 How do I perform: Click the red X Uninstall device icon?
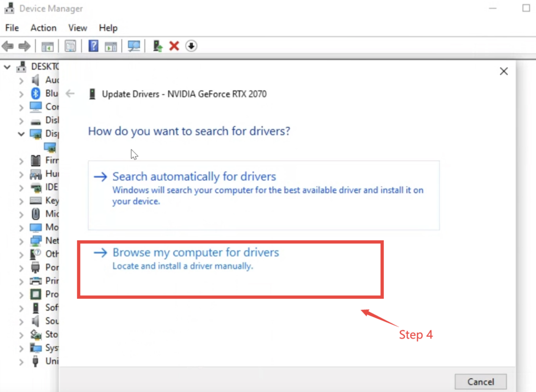pos(174,46)
